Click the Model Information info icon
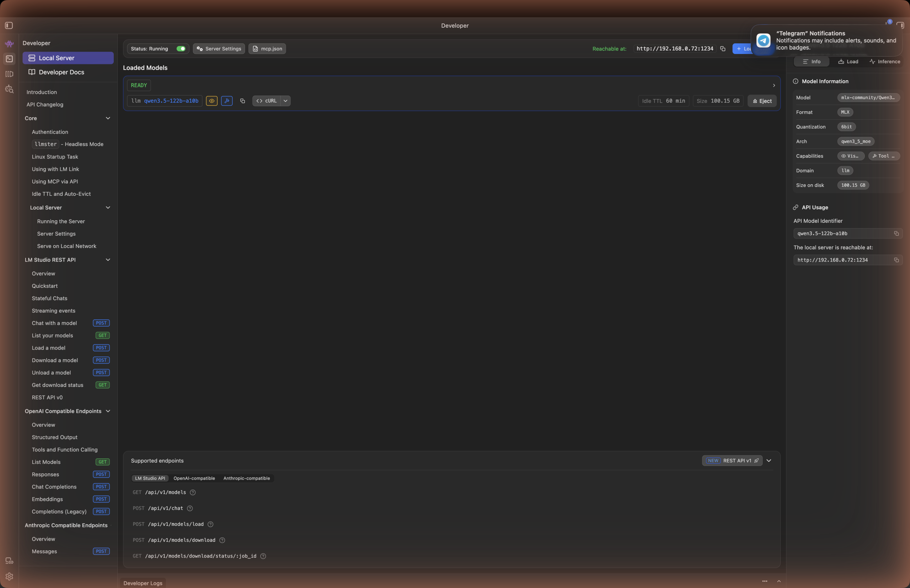 [796, 81]
